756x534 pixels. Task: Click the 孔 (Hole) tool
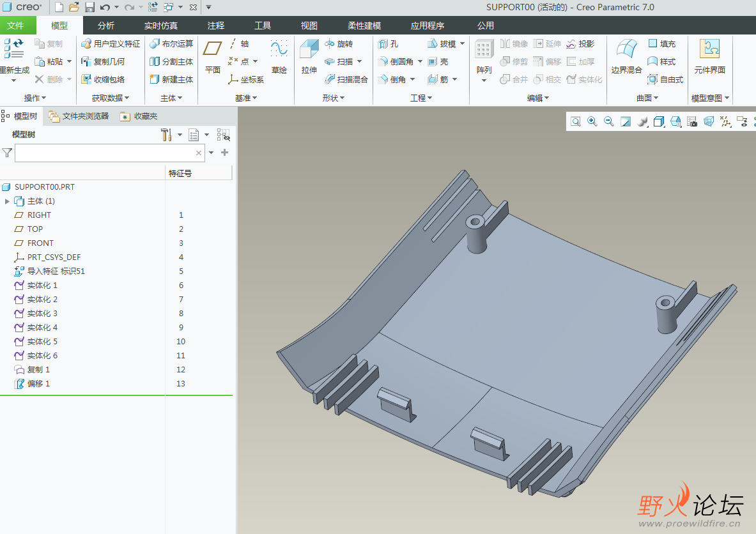[x=388, y=44]
